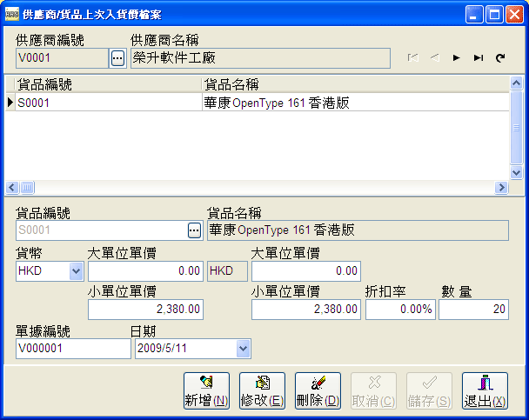Screen dimensions: 529x420
Task: Click the 退出(X) exit button
Action: pos(485,391)
